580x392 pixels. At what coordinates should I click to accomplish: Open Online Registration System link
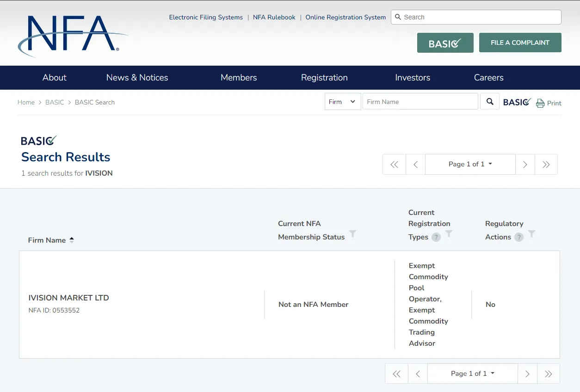[346, 17]
